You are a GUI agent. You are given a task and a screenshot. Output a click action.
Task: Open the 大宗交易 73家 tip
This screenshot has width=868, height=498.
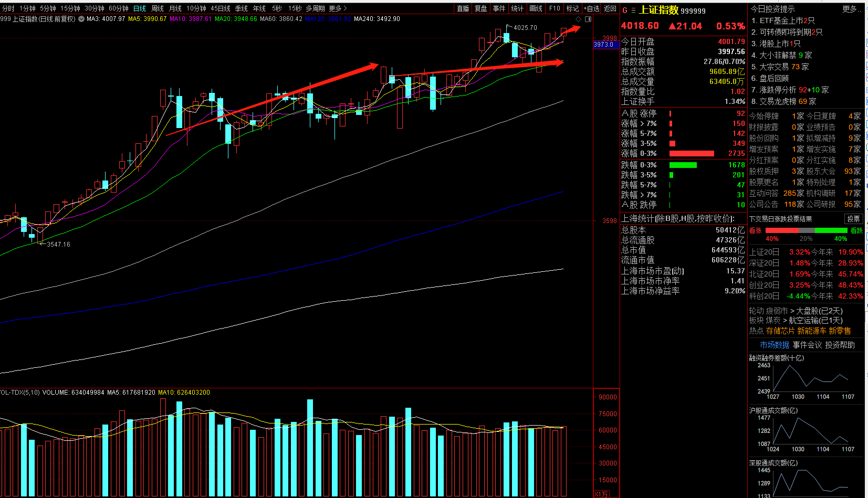tap(780, 67)
